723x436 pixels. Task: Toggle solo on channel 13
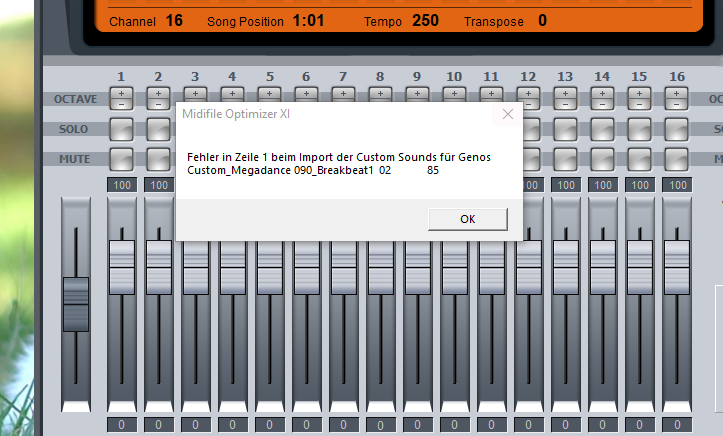(565, 129)
